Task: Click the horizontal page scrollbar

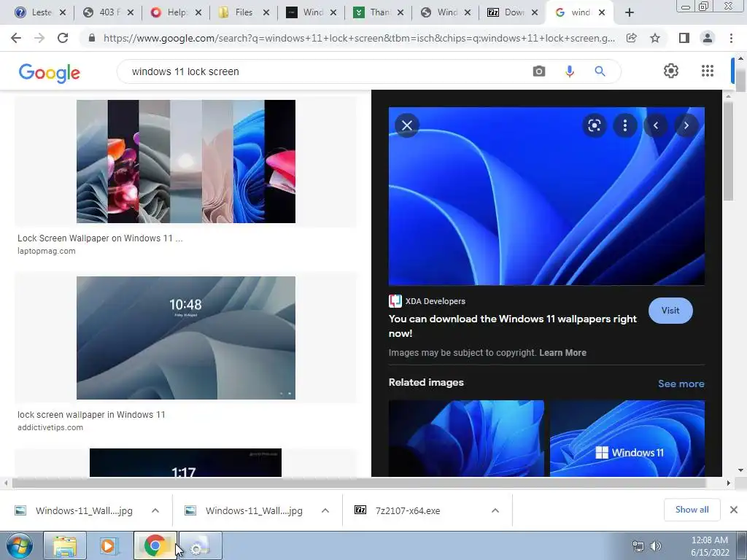Action: coord(359,483)
